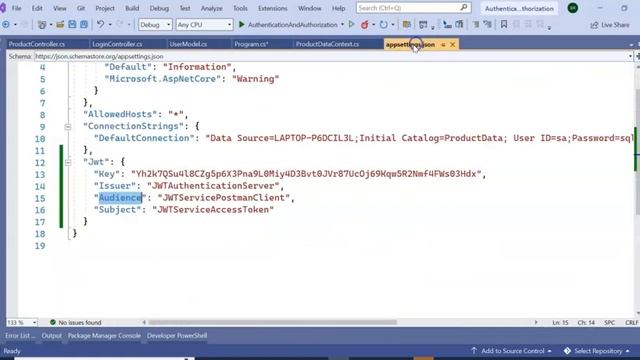Click the circular Restart/Refresh browser icon

(383, 24)
